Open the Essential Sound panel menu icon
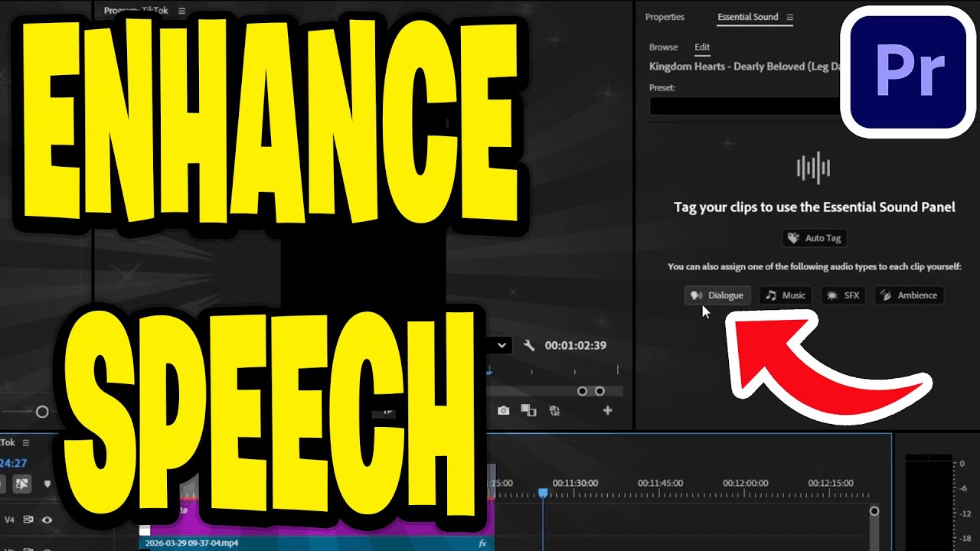The width and height of the screenshot is (980, 551). (x=789, y=17)
